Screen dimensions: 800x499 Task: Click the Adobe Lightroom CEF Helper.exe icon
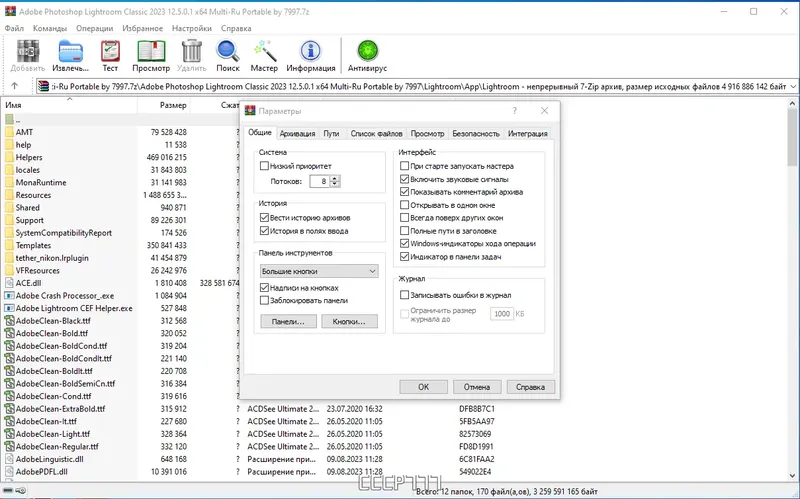pyautogui.click(x=9, y=308)
